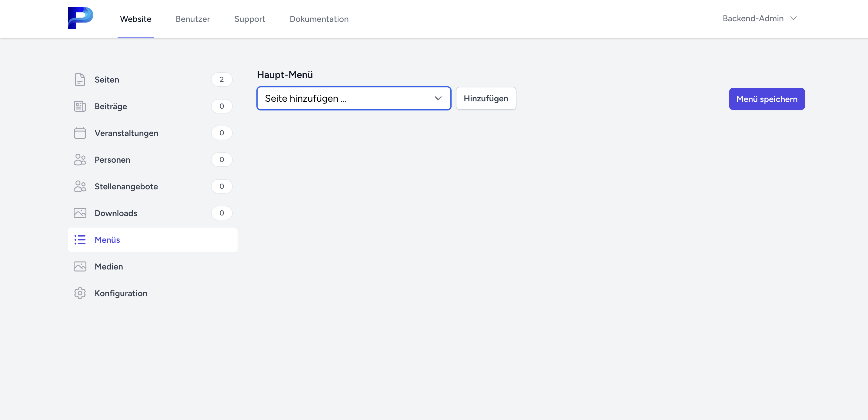Click the Menü speichern button
The width and height of the screenshot is (868, 420).
766,99
